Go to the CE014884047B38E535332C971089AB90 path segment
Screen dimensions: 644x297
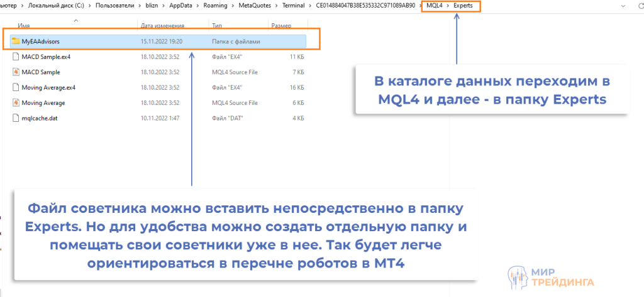pyautogui.click(x=366, y=6)
